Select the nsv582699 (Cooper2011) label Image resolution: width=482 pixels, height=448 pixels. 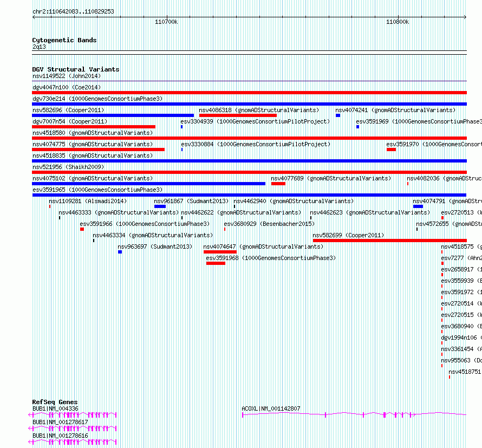pos(348,235)
